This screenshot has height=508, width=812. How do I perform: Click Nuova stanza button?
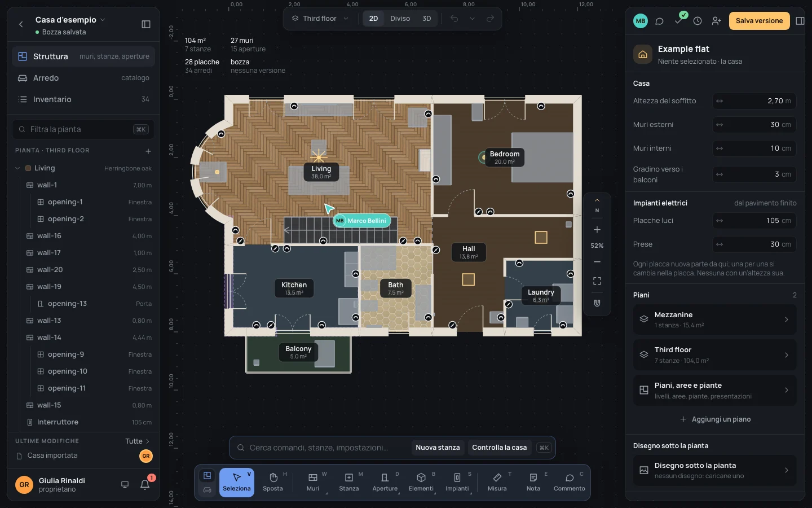438,448
